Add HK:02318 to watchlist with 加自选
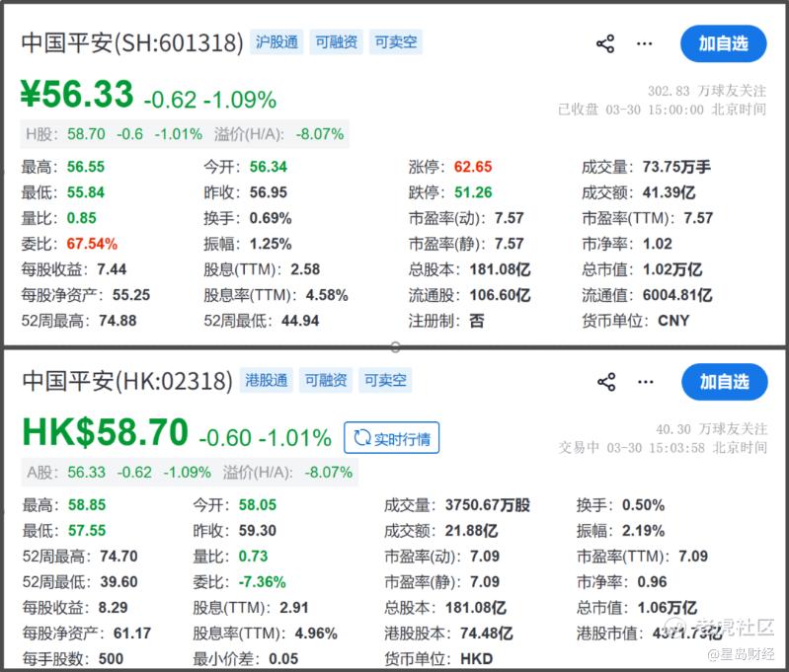Screen dimensions: 789x672 click(725, 382)
